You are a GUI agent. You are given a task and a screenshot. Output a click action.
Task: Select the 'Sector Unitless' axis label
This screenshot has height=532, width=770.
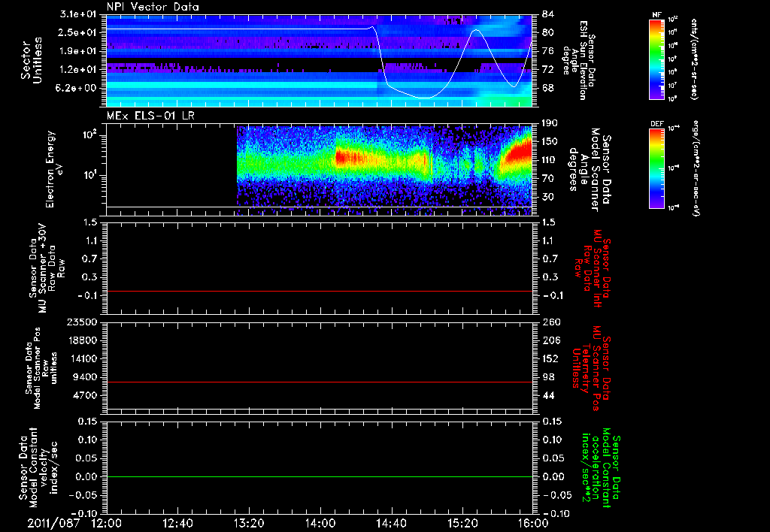[32, 60]
